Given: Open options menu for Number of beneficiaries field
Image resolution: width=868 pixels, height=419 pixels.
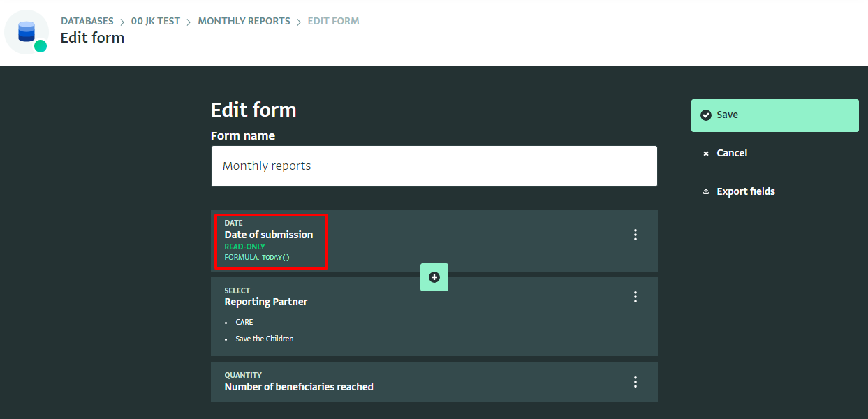Looking at the screenshot, I should point(635,382).
